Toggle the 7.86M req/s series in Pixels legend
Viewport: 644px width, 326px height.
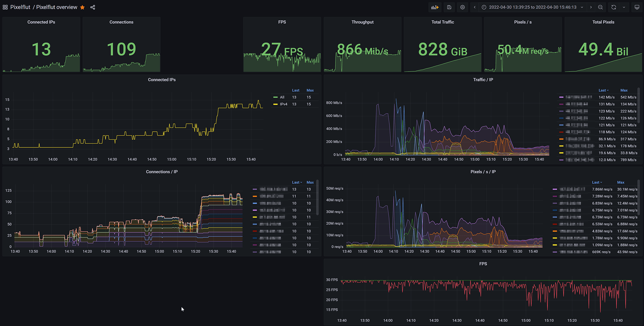[572, 189]
